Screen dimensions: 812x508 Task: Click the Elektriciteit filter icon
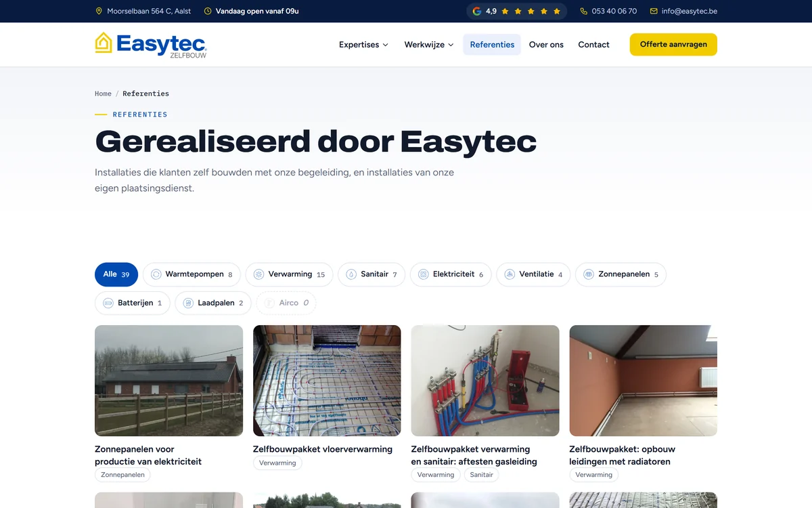[x=424, y=274]
